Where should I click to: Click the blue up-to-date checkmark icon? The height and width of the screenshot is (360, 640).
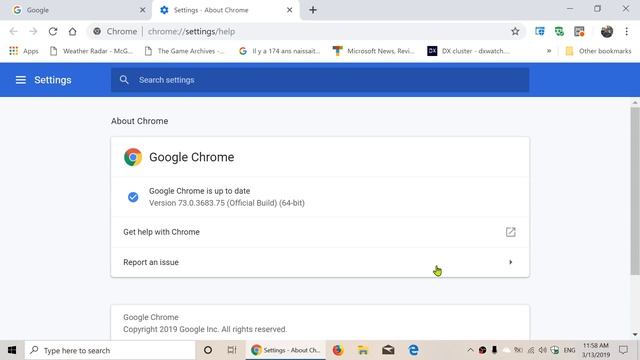point(133,197)
